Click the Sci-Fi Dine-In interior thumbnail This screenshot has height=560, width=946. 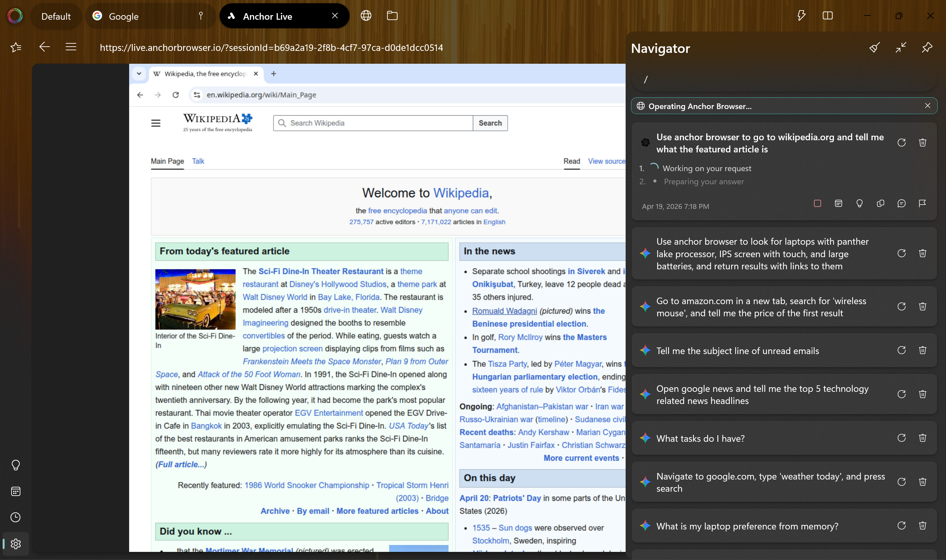pos(195,299)
